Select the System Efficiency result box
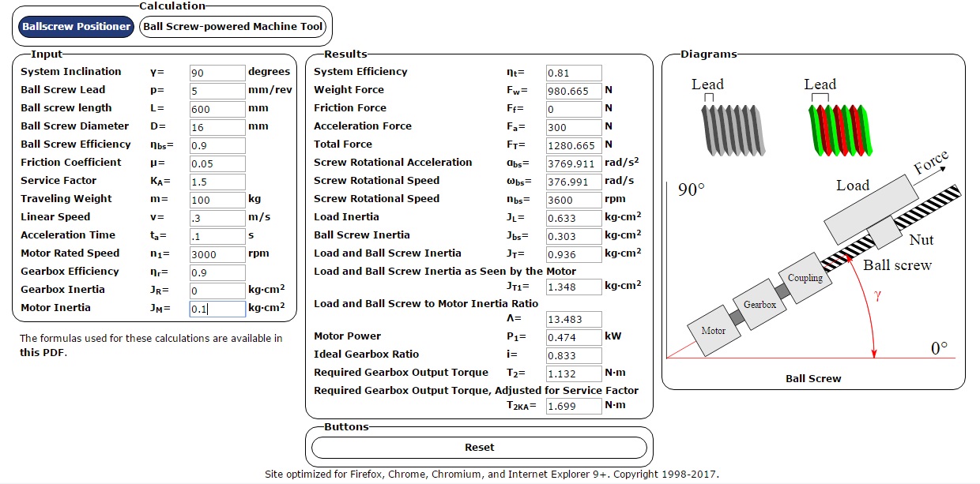 click(x=575, y=73)
